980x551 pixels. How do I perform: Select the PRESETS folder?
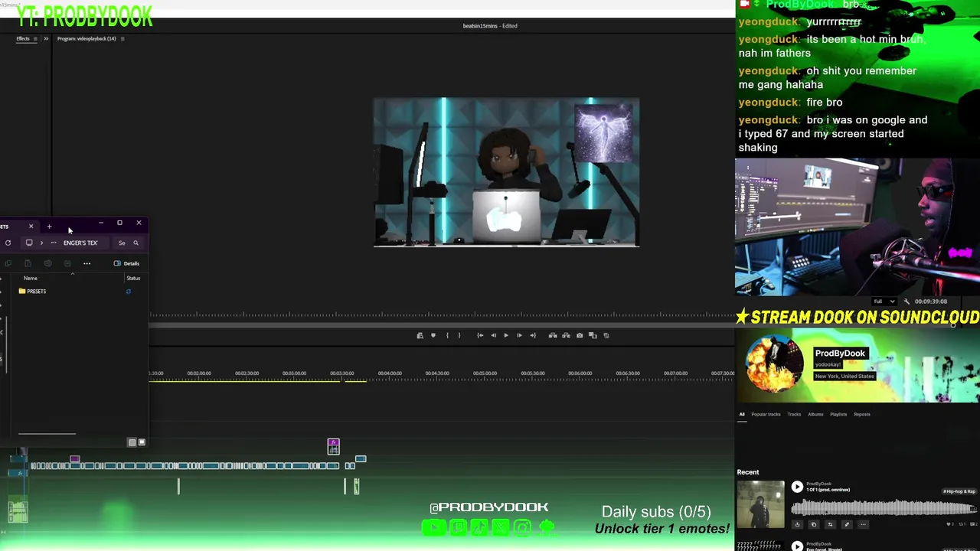(32, 291)
